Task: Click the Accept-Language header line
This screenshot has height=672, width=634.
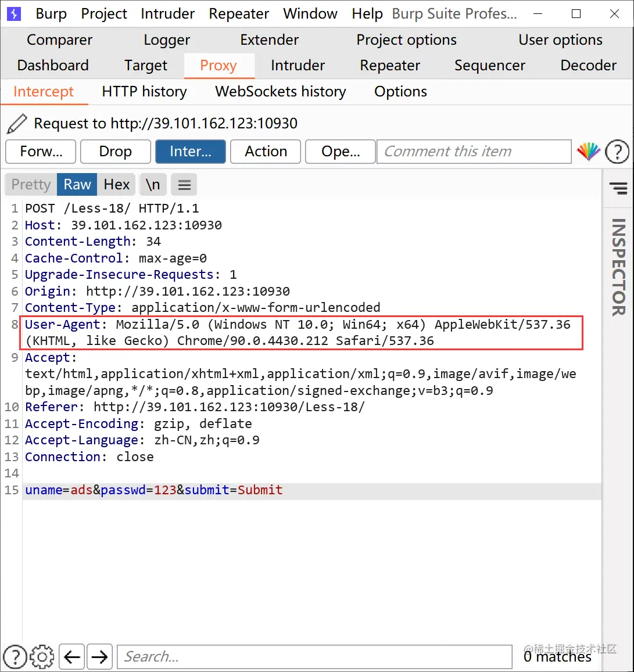Action: click(142, 440)
